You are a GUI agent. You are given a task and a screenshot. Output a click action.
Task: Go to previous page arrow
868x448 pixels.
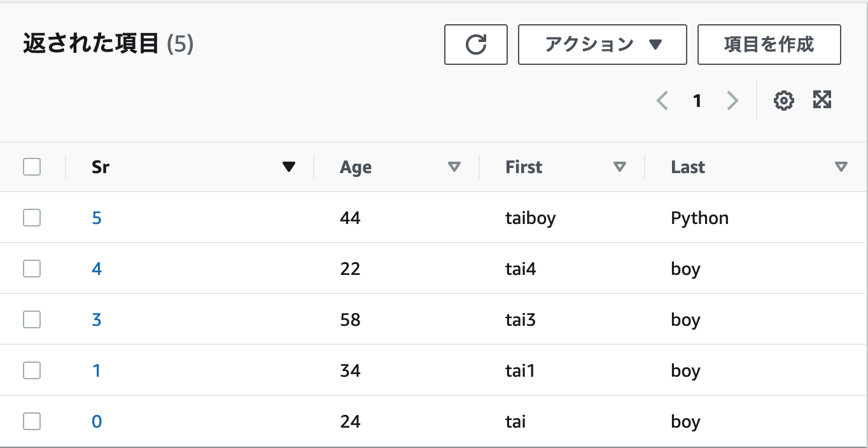click(662, 101)
